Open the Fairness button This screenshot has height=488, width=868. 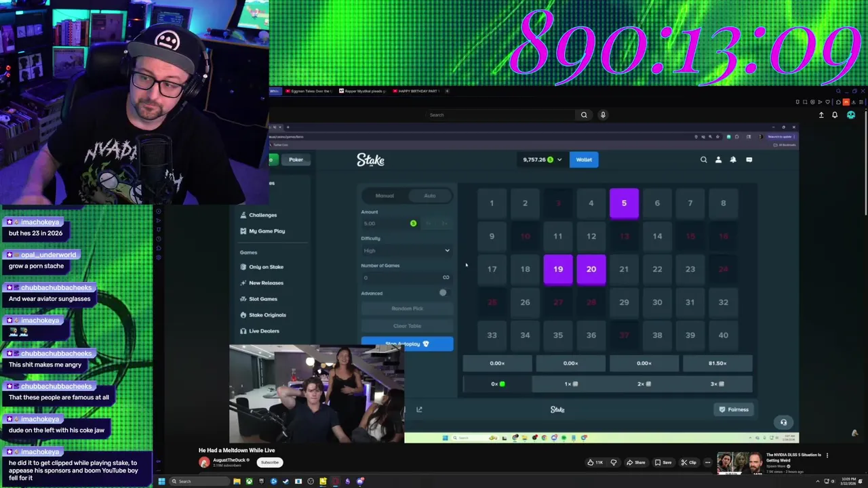pos(734,409)
